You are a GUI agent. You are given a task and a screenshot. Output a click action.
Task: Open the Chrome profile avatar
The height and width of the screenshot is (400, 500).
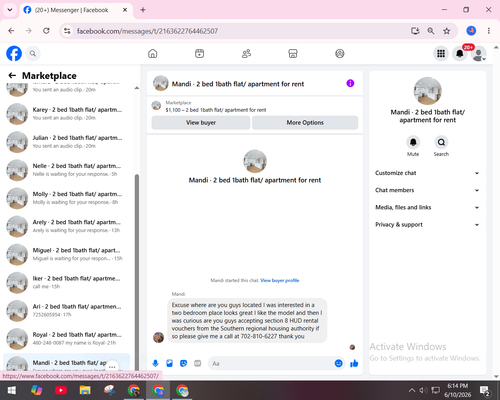point(471,31)
